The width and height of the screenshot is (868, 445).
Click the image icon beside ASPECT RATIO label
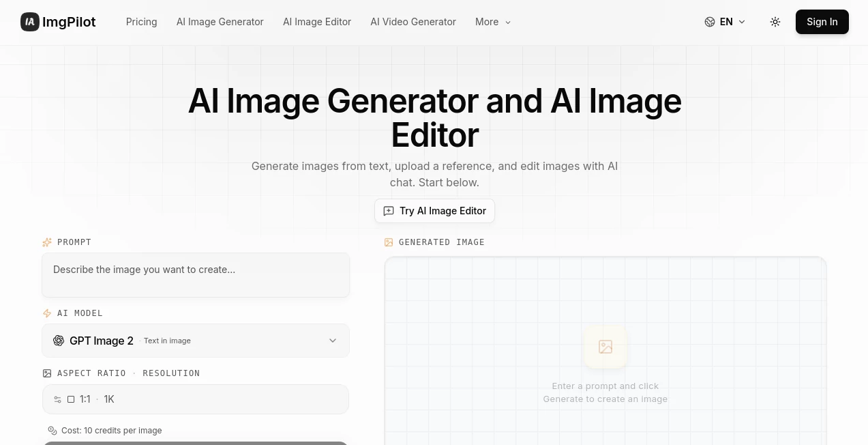[x=47, y=373]
